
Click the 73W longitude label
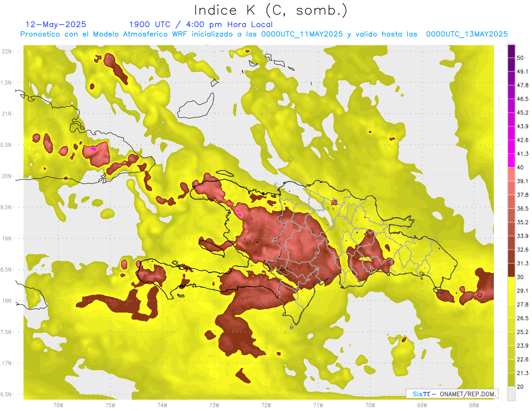214,405
